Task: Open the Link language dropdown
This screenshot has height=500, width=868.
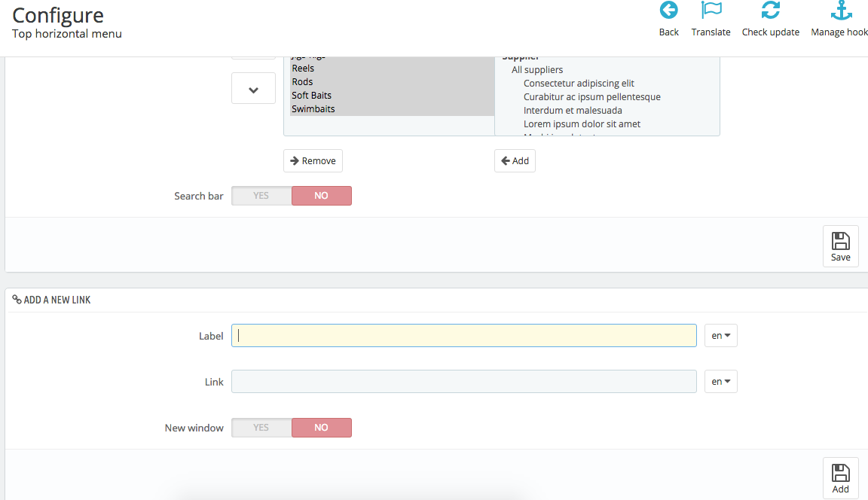Action: (x=721, y=382)
